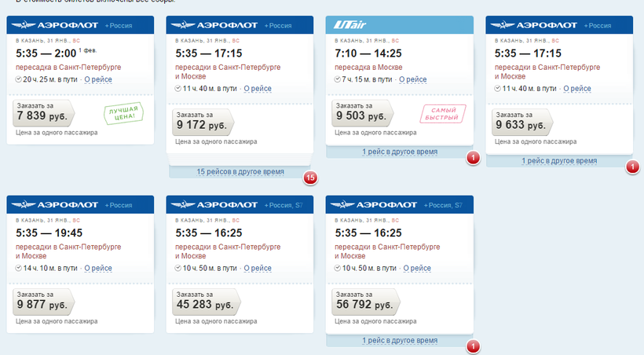Order the flight for 9 877 руб.
644x355 pixels.
(43, 302)
